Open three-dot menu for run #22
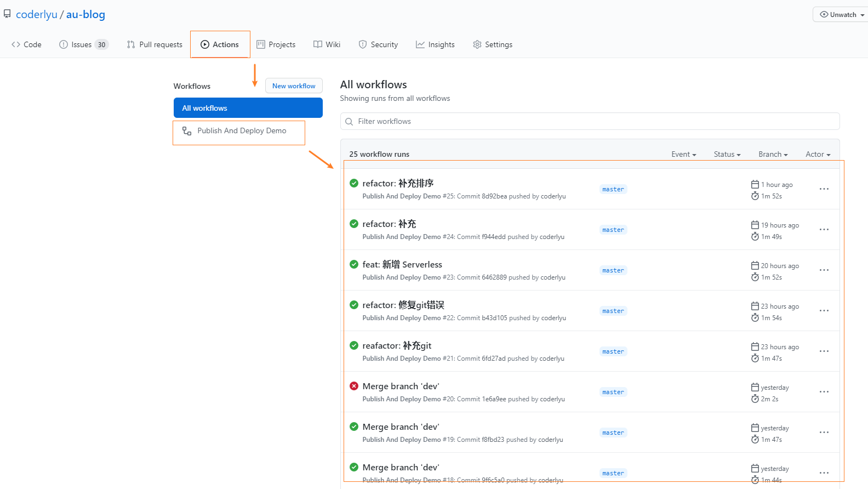This screenshot has width=868, height=489. coord(824,311)
